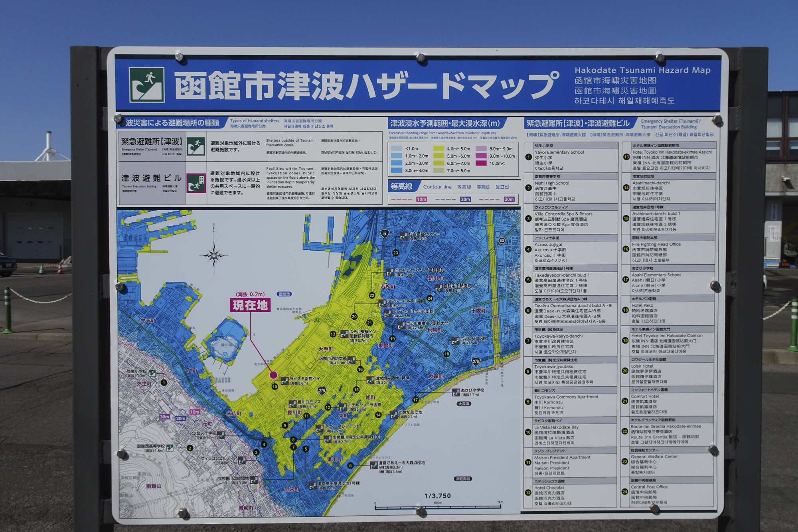
Task: Select map marker number 23
Action: point(395,253)
